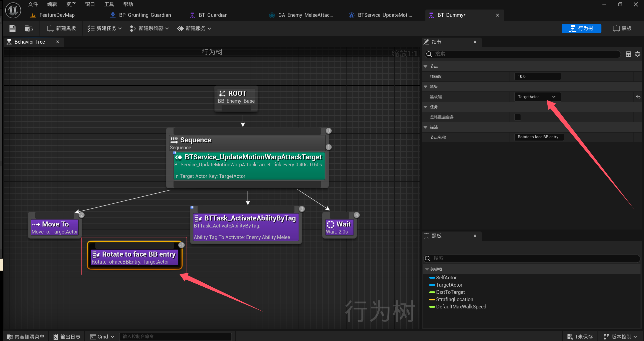Collapse the 关键帧 keys section
Screen dimensions: 644x341
coord(427,269)
